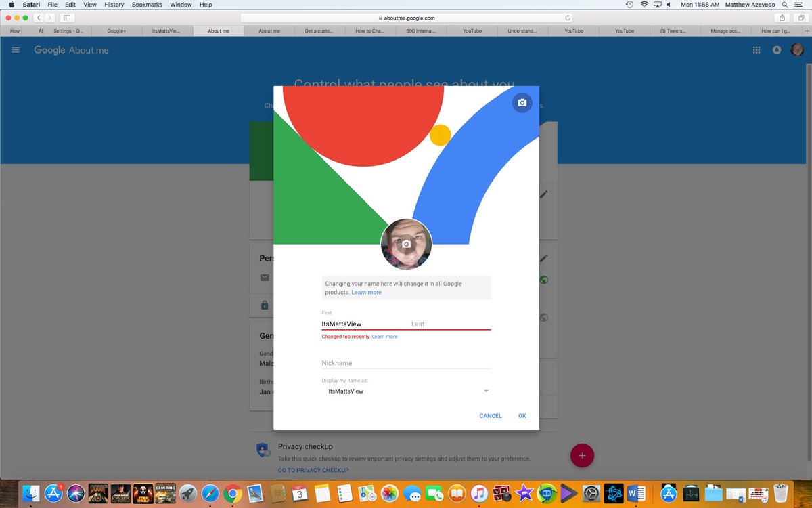This screenshot has height=508, width=812.
Task: Launch Google Chrome from the Dock
Action: click(233, 494)
